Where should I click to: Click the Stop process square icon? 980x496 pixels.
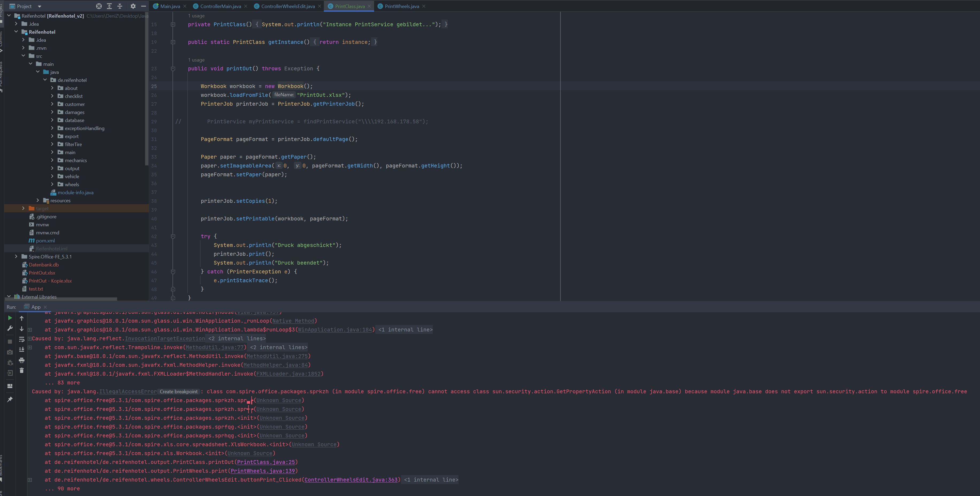(10, 341)
